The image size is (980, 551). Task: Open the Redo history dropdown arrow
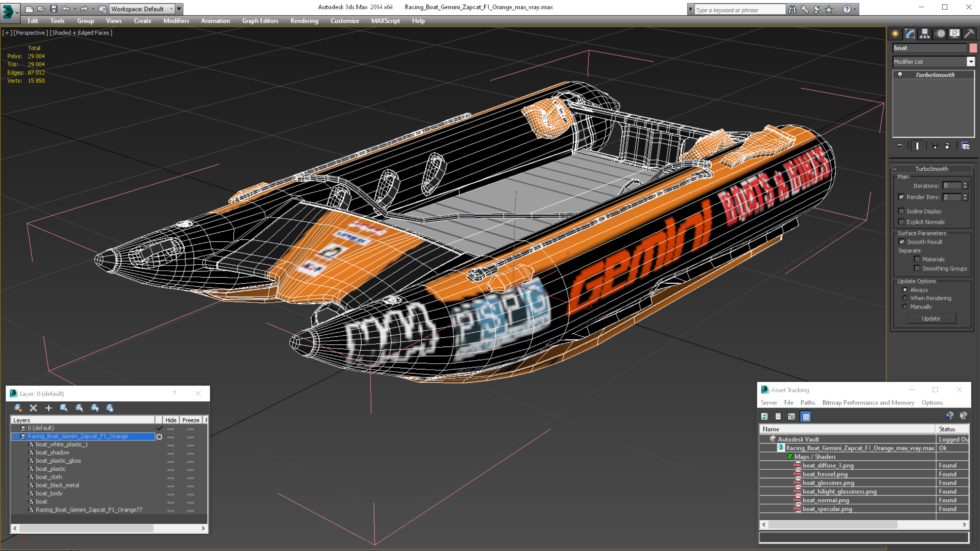[x=93, y=9]
